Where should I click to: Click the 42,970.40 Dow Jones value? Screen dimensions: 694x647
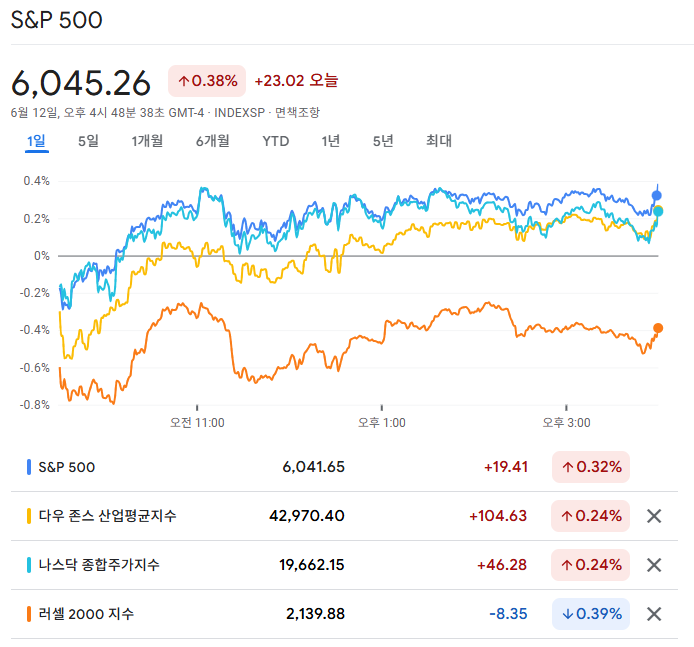click(x=307, y=516)
